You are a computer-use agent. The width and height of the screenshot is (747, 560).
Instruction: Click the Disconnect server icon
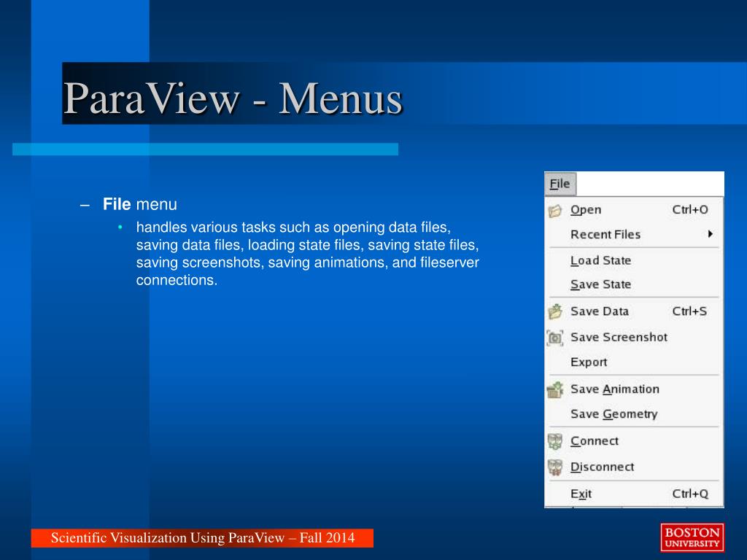[555, 467]
